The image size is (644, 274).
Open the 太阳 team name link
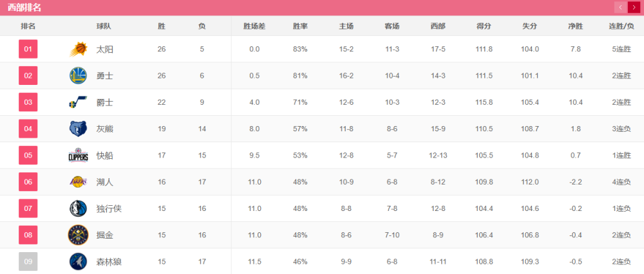click(x=104, y=49)
